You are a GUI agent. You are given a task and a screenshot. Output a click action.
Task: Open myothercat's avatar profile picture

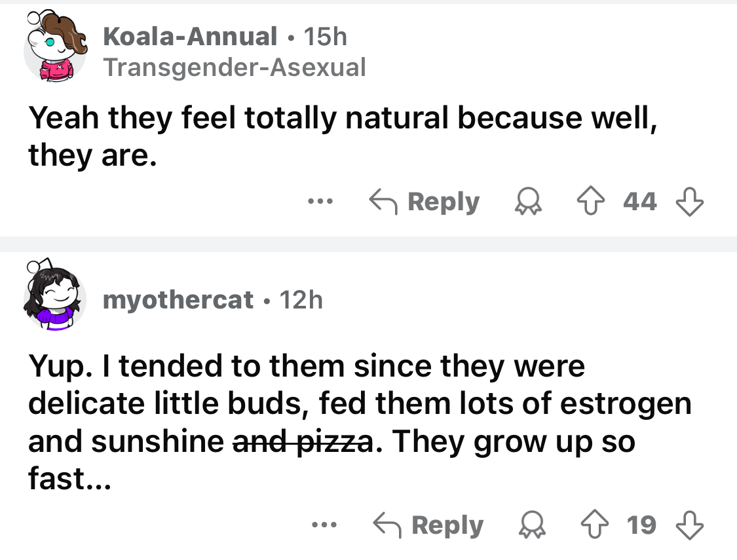(55, 295)
